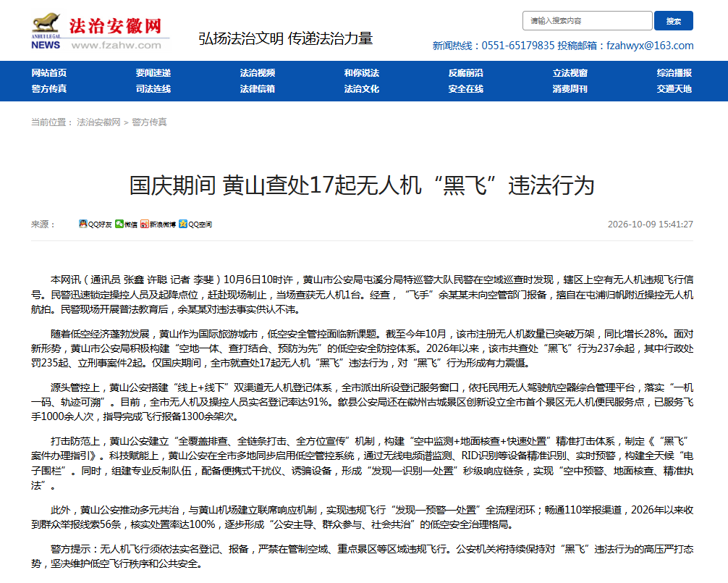Viewport: 728px width, 583px height.
Task: Share article via 微信 icon
Action: (x=127, y=225)
